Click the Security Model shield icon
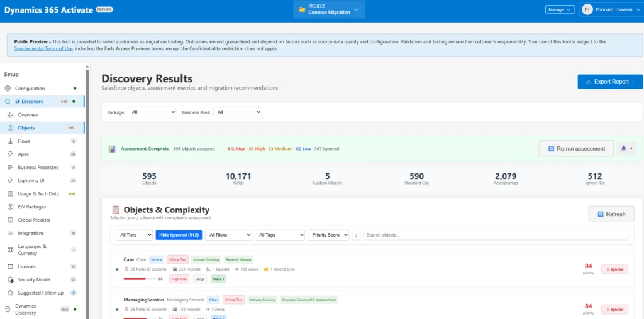This screenshot has width=644, height=319. pyautogui.click(x=10, y=279)
